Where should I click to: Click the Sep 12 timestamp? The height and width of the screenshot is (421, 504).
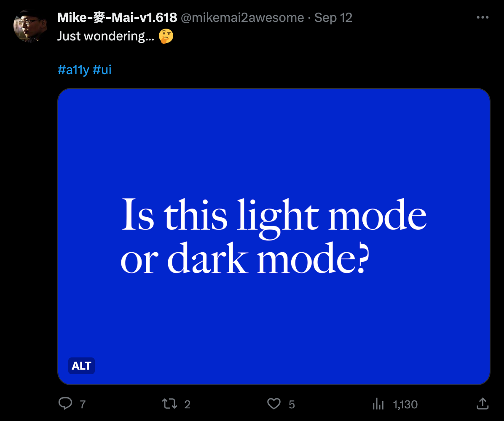(x=333, y=18)
